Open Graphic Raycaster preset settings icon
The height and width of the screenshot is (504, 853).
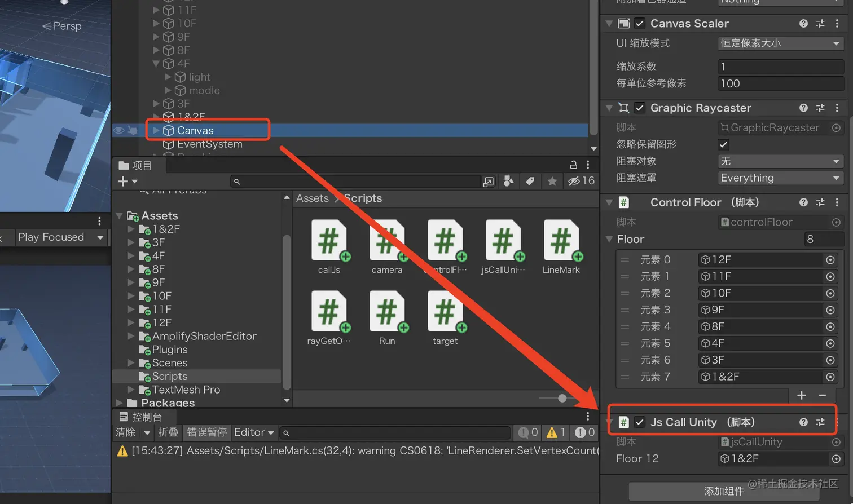pos(820,108)
